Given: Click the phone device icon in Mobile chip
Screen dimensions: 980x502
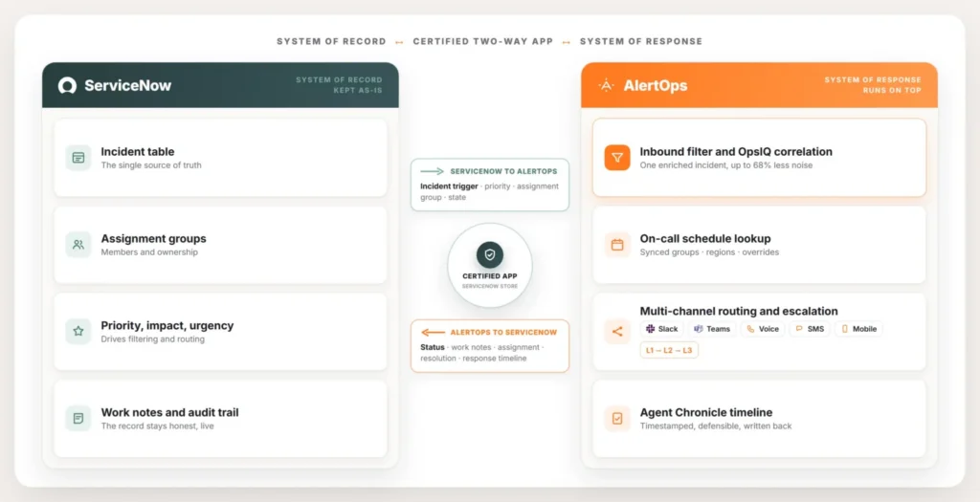Looking at the screenshot, I should pyautogui.click(x=845, y=328).
